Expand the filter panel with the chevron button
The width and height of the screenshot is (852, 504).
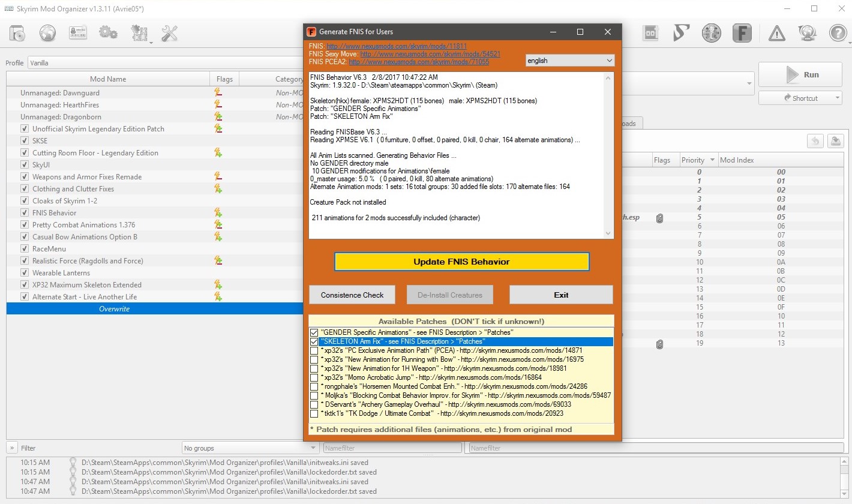pos(12,448)
